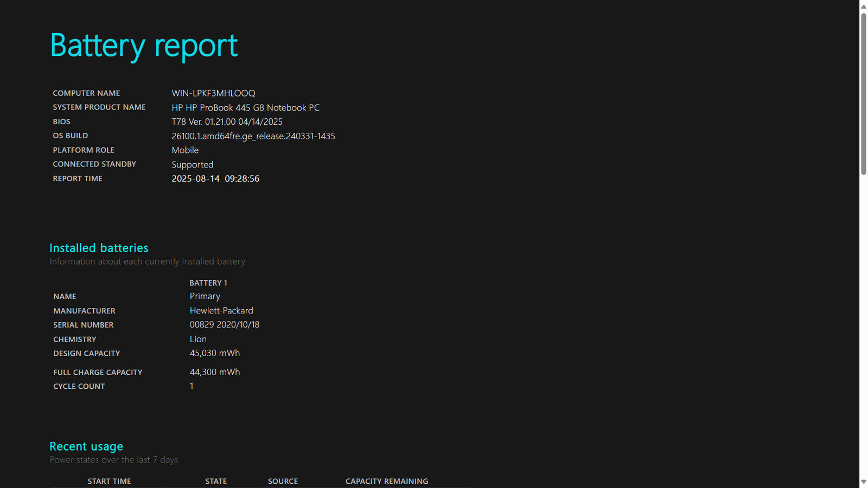Click BIOS value 'T78 Ver. 01.21.00 04/14/2025'

point(227,121)
